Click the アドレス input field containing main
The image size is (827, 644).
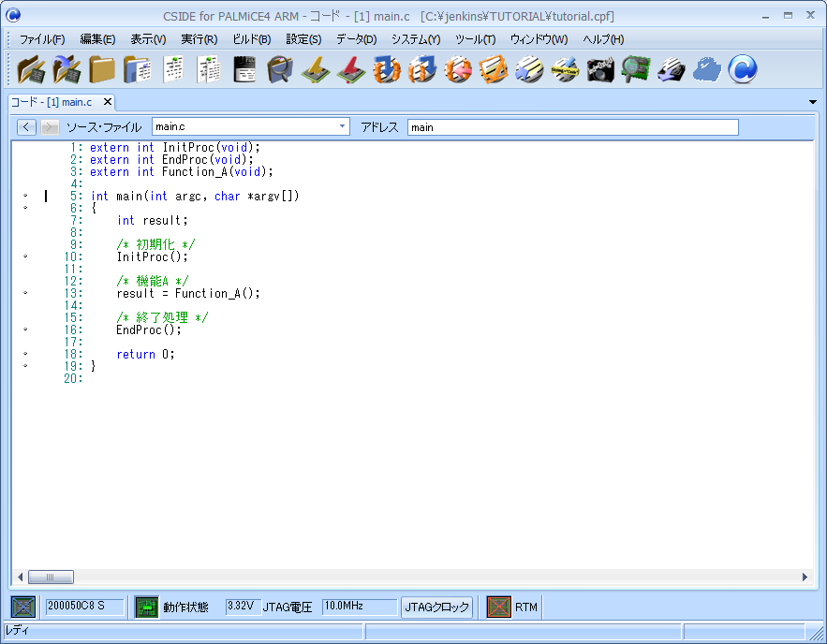click(573, 127)
